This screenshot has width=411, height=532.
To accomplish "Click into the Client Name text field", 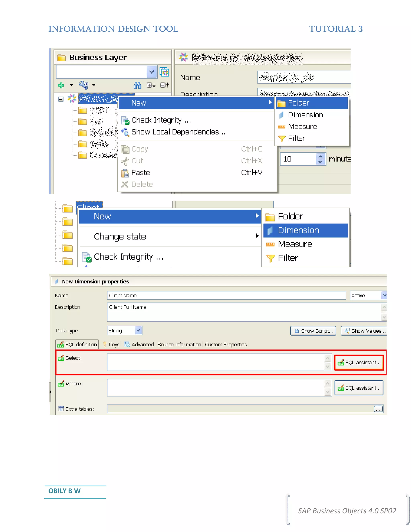I will coord(226,296).
